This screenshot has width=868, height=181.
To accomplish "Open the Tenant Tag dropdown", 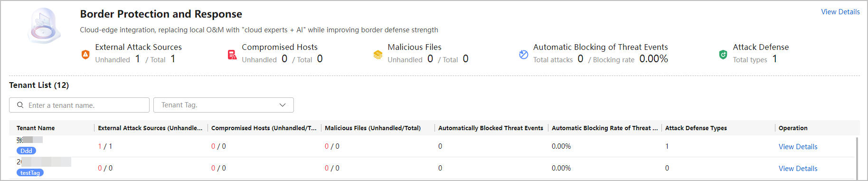I will click(x=224, y=105).
